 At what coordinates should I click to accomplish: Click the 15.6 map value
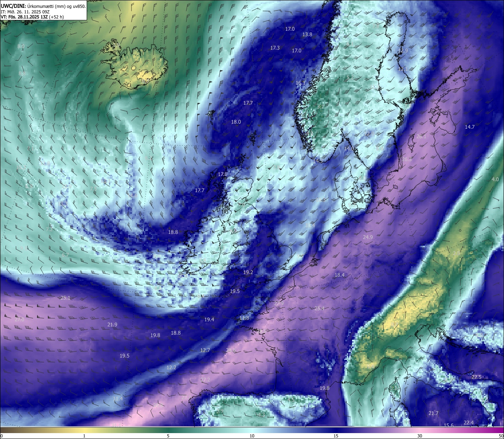coord(448,425)
